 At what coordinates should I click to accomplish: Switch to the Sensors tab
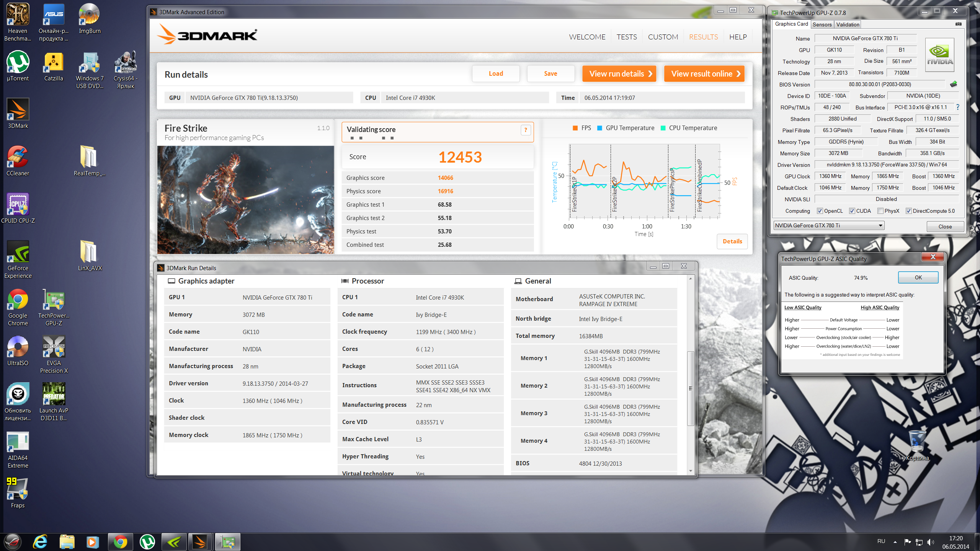click(822, 24)
